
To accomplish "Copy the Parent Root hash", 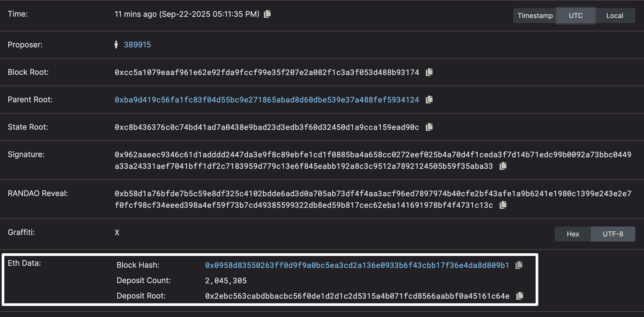I will (x=429, y=100).
